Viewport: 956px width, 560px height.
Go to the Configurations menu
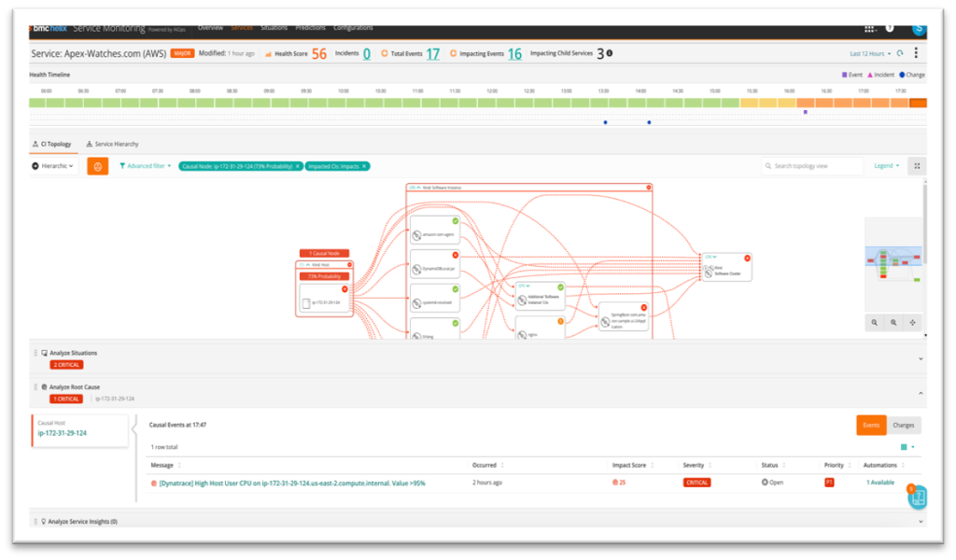(x=353, y=28)
